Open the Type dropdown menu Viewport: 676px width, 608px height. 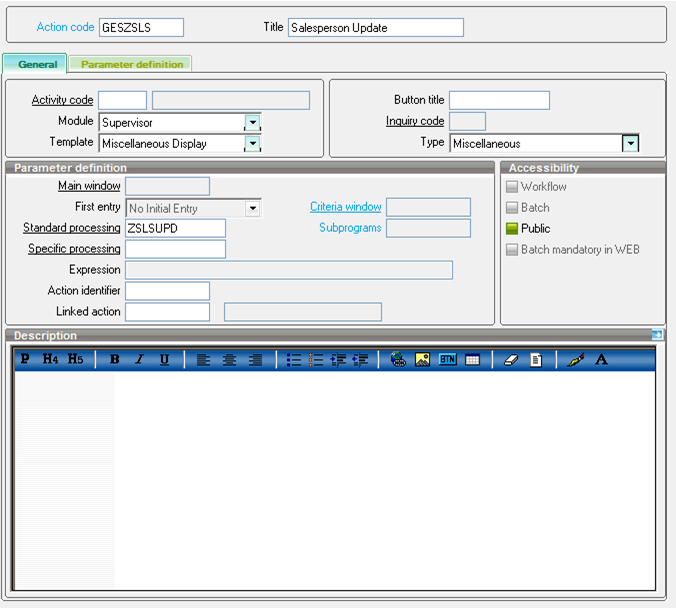pyautogui.click(x=630, y=144)
